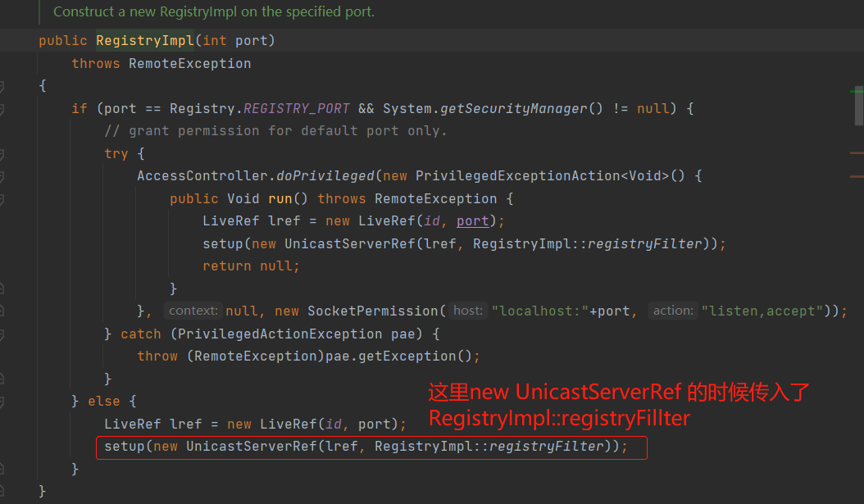The image size is (864, 504).
Task: Click the stripe marker beside the doPrivileged line
Action: (x=857, y=176)
